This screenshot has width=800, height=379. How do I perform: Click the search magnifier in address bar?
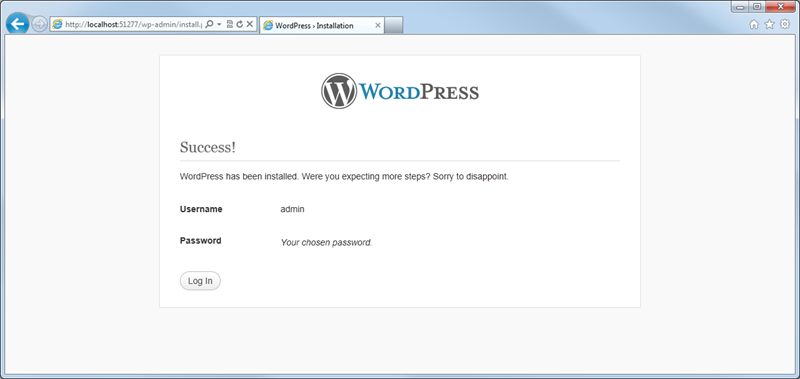point(209,24)
